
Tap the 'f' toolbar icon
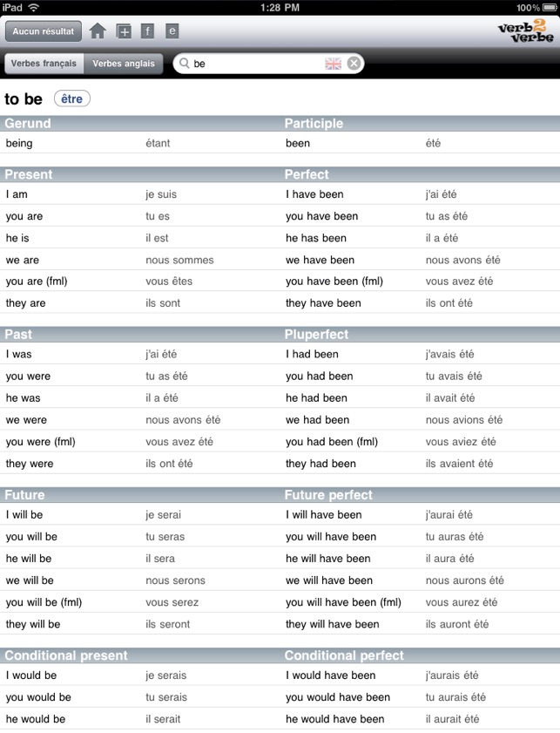pyautogui.click(x=148, y=31)
